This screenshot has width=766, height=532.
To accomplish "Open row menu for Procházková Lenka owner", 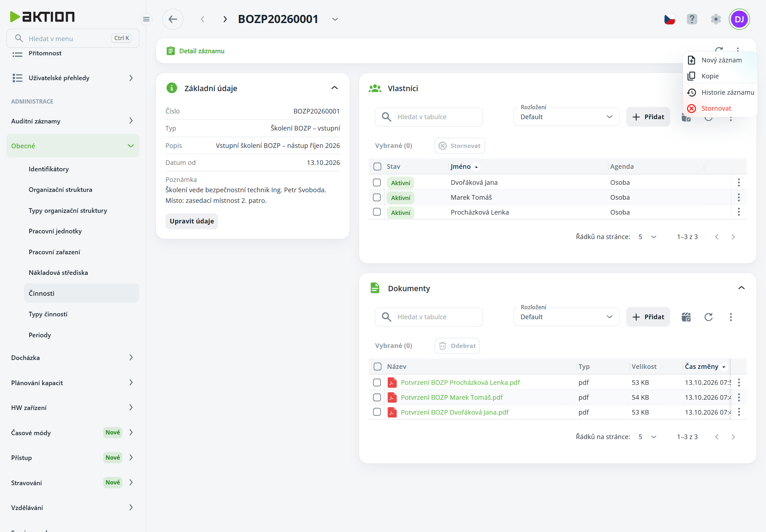I will 739,212.
